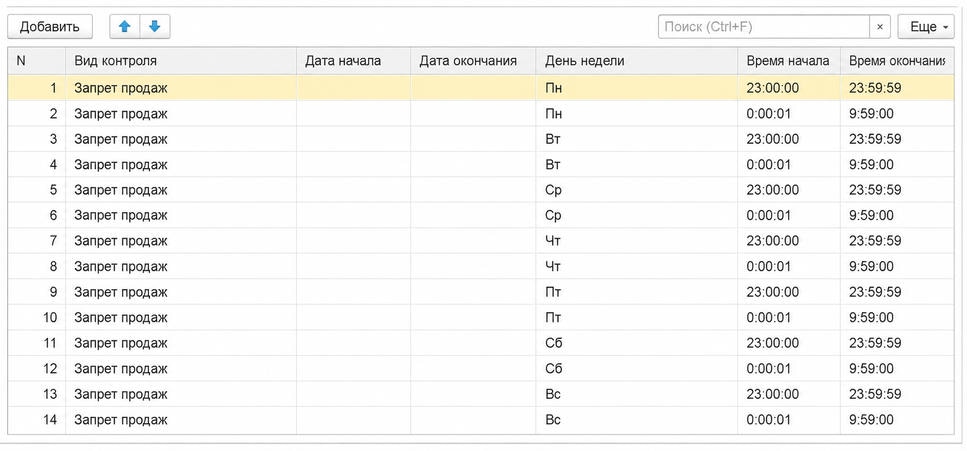Select Запрет продаж in row 6
The height and width of the screenshot is (451, 967).
181,215
